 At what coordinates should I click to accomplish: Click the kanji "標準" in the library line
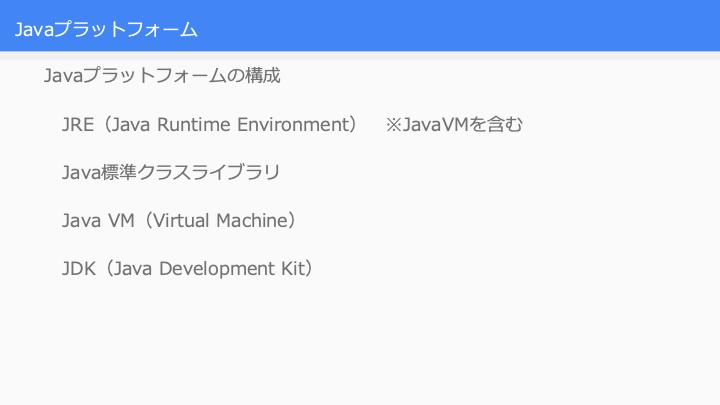pyautogui.click(x=118, y=172)
